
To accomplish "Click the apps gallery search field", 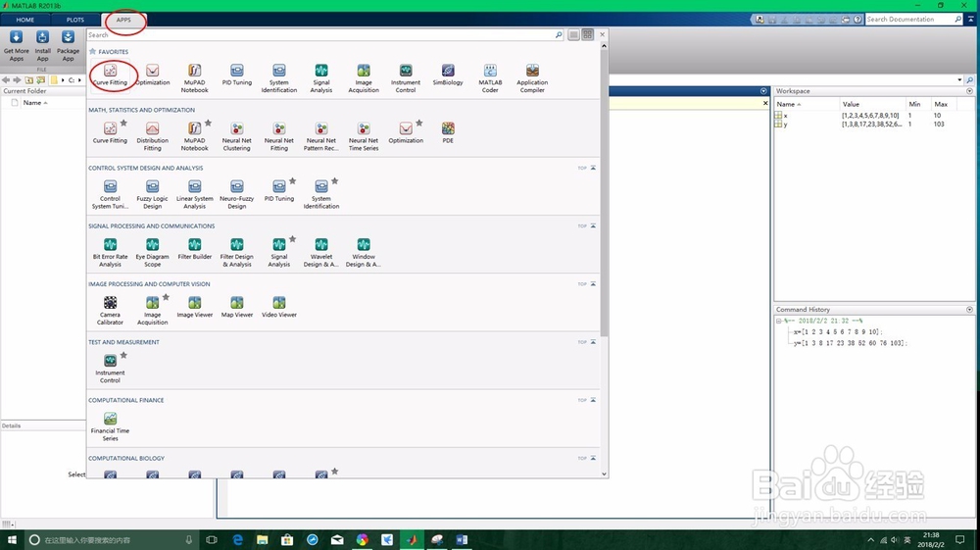I will (320, 35).
